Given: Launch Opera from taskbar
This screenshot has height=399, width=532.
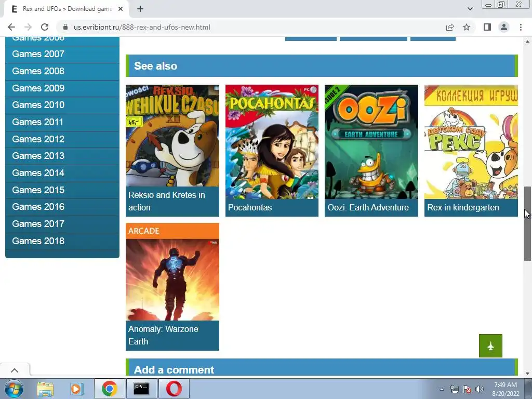Looking at the screenshot, I should coord(174,389).
